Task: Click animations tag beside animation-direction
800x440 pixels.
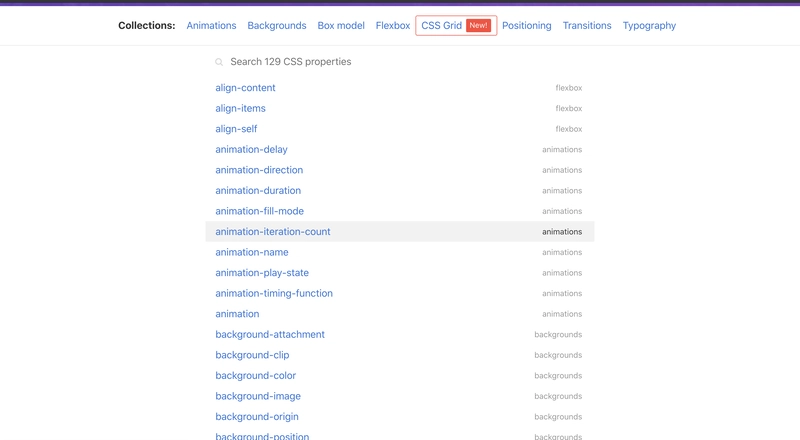Action: (562, 170)
